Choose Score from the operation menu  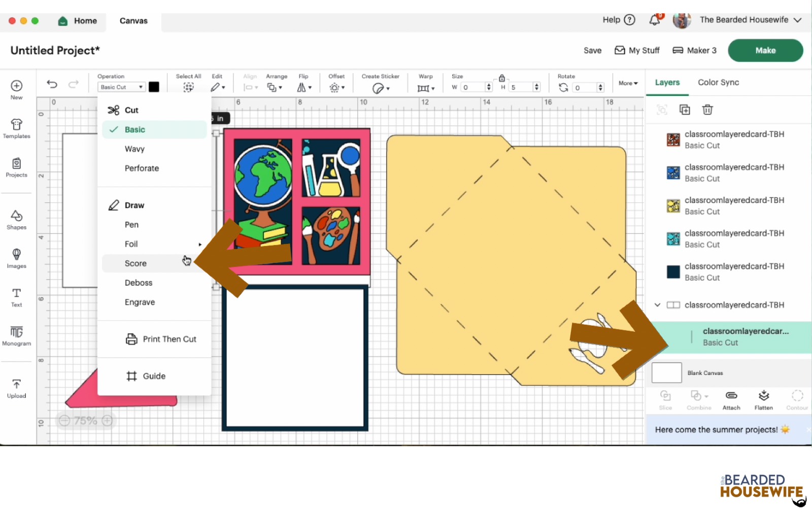pos(136,263)
